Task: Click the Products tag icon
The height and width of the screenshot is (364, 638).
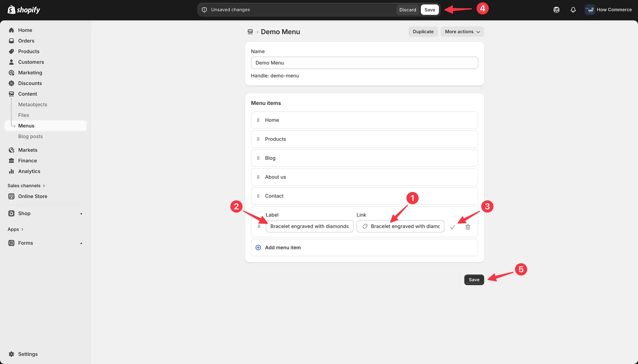Action: pos(11,52)
